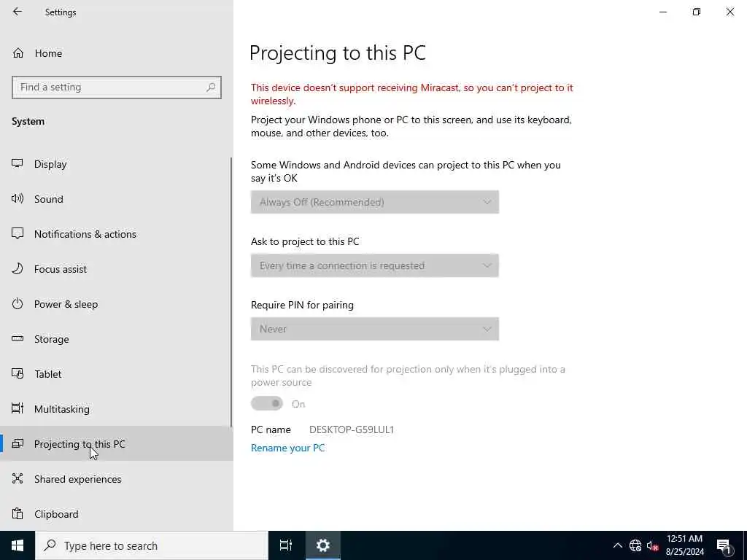The height and width of the screenshot is (560, 747).
Task: Click the network globe tray icon
Action: (635, 545)
